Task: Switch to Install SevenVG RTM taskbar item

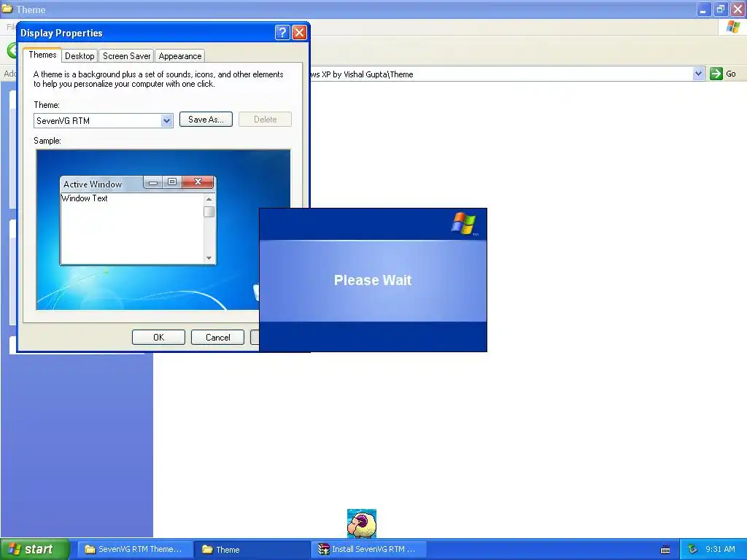Action: [368, 549]
